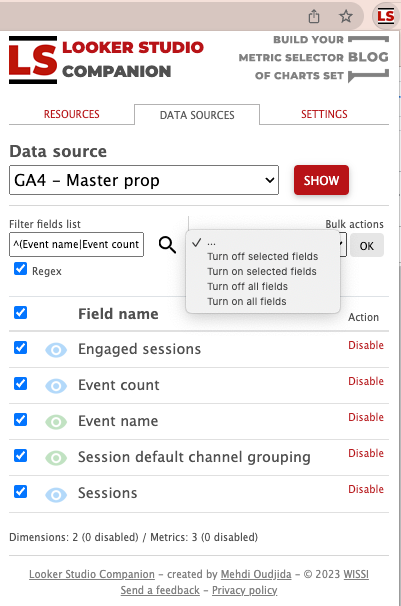Uncheck Session default channel grouping checkbox

click(x=20, y=455)
